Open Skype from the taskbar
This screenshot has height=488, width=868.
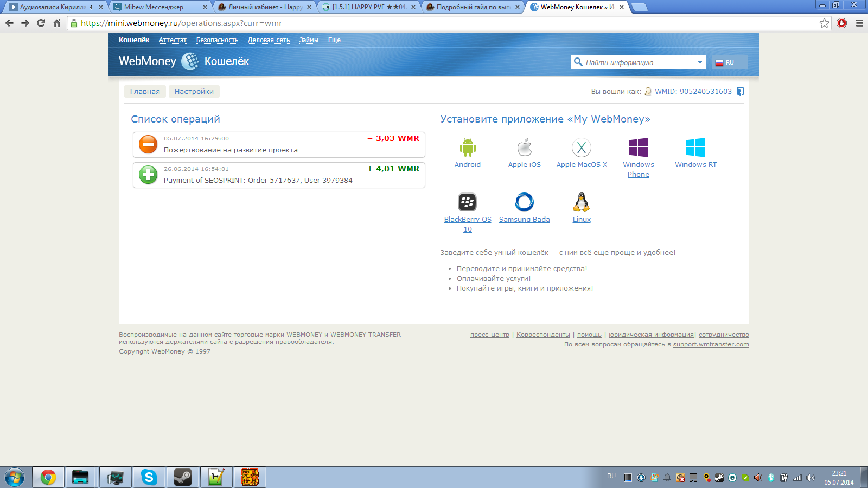click(x=149, y=477)
